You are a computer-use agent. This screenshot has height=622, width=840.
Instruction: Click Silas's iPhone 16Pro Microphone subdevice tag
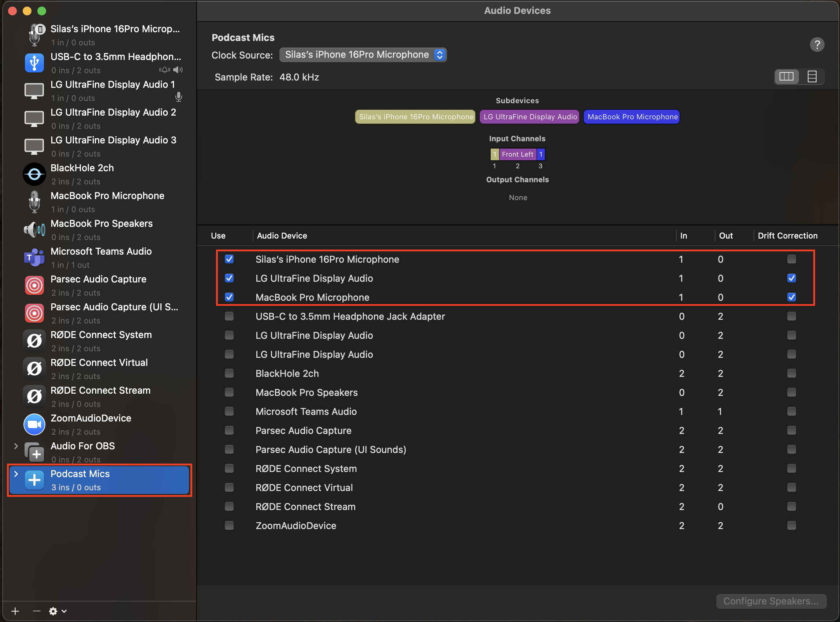pyautogui.click(x=416, y=117)
